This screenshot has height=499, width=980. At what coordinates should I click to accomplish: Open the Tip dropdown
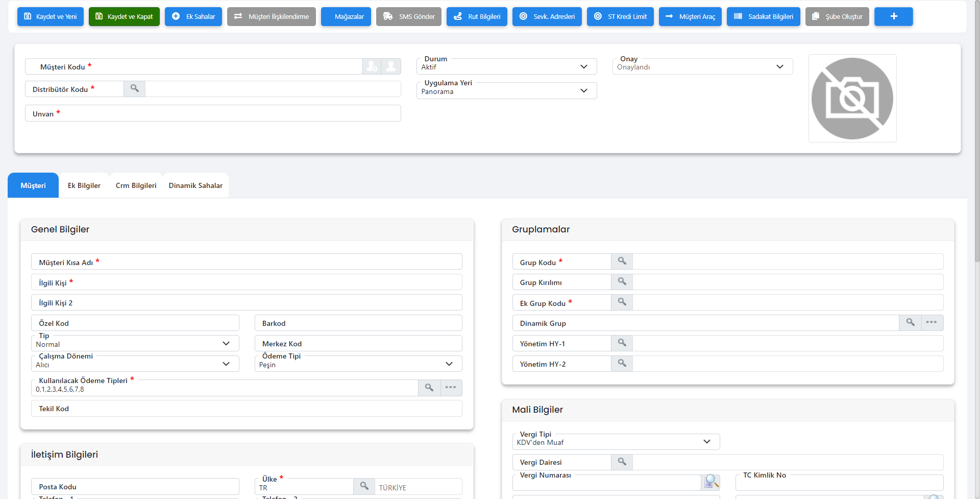(135, 343)
